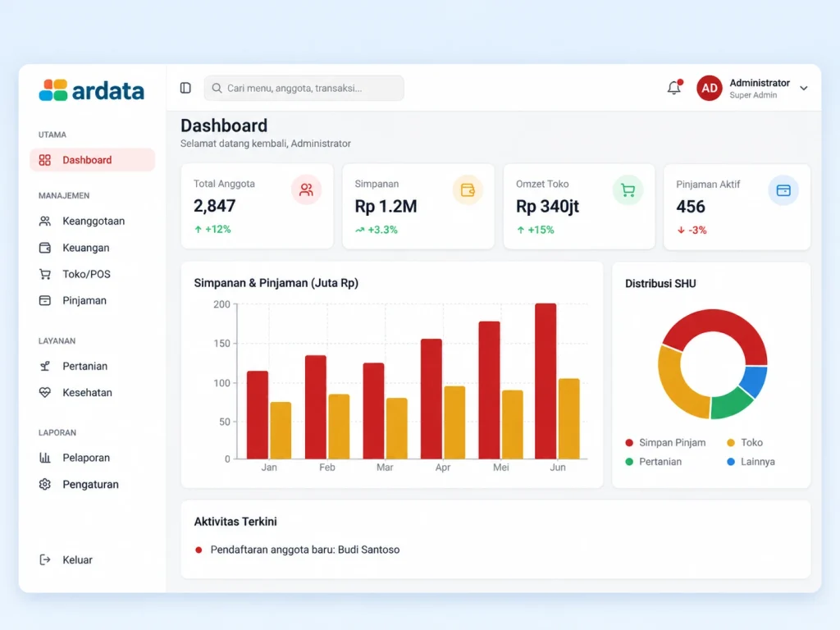
Task: Click the Pertanian sprout icon
Action: click(45, 366)
